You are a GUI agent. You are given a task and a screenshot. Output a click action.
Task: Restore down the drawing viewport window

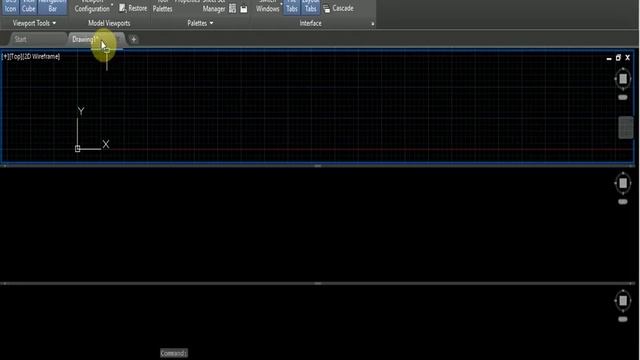[x=618, y=58]
